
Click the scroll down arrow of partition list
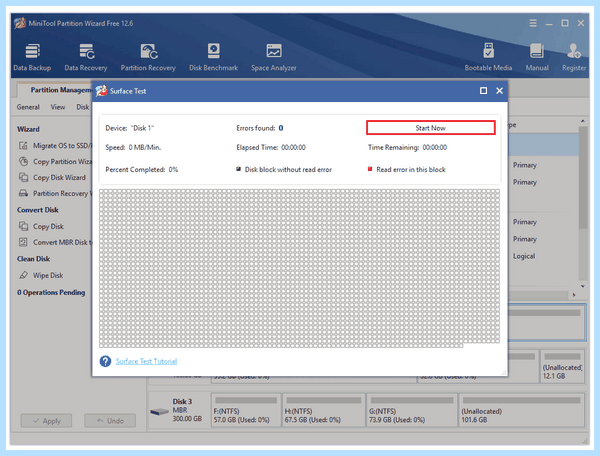click(x=583, y=286)
